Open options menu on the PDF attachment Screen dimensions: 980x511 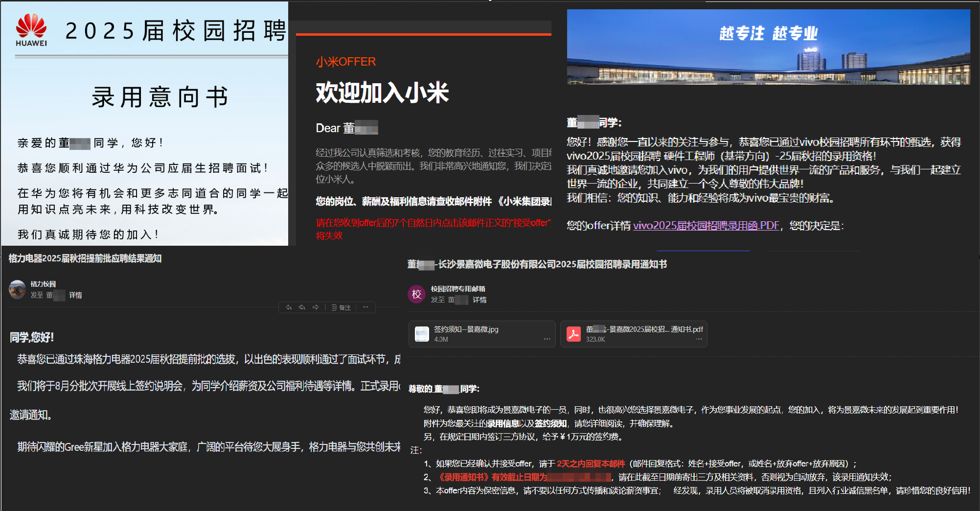699,339
